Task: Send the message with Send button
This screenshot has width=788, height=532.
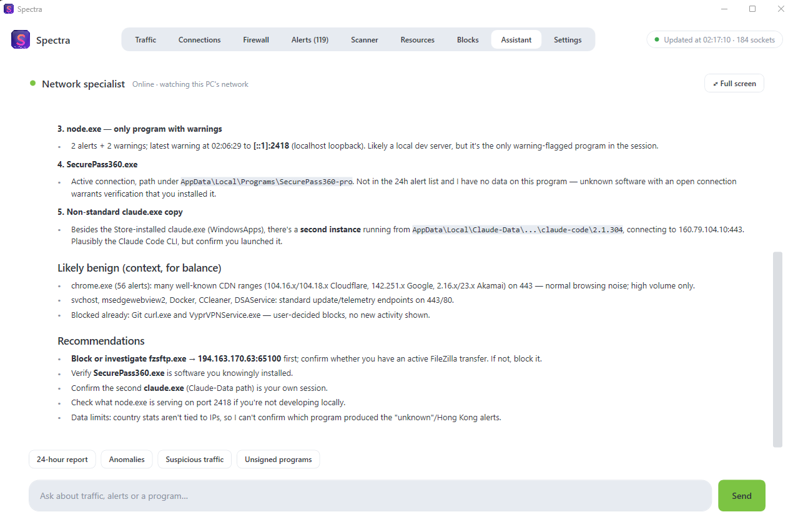Action: coord(742,495)
